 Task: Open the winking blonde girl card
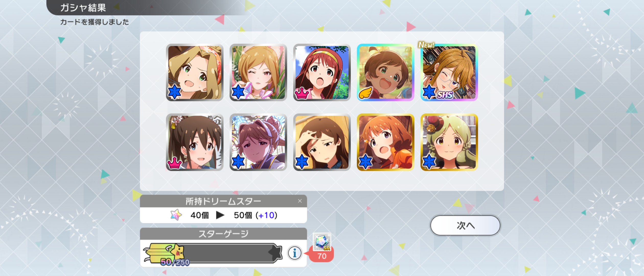[x=258, y=72]
